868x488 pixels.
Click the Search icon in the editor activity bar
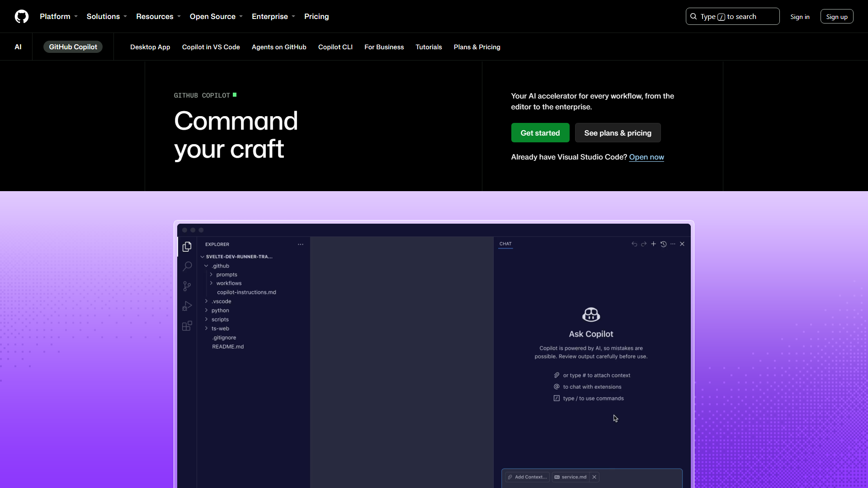point(187,266)
